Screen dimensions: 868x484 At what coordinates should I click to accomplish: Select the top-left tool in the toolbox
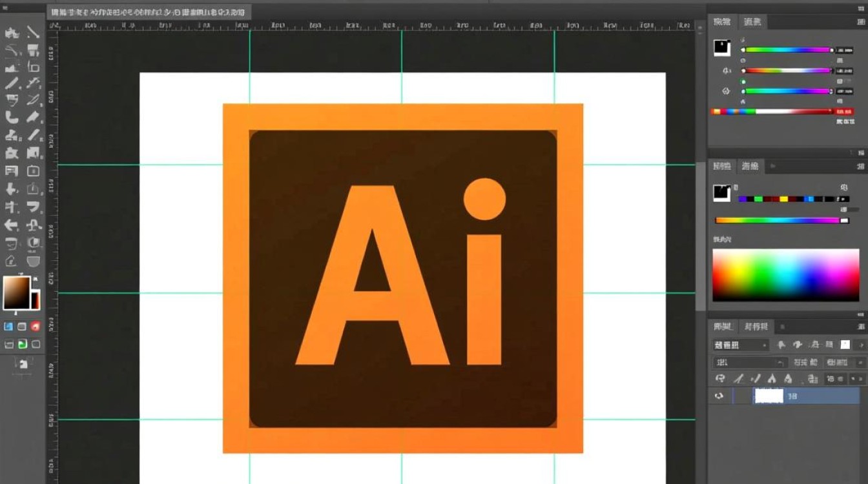(12, 33)
